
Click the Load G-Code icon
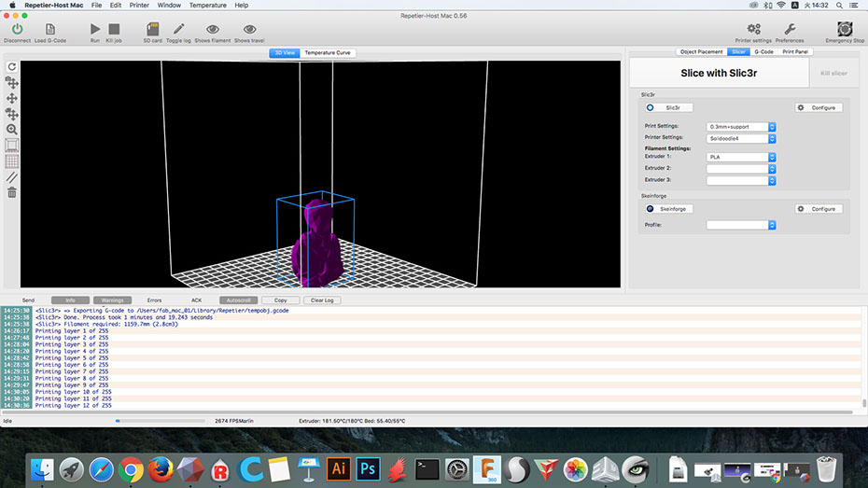(49, 29)
